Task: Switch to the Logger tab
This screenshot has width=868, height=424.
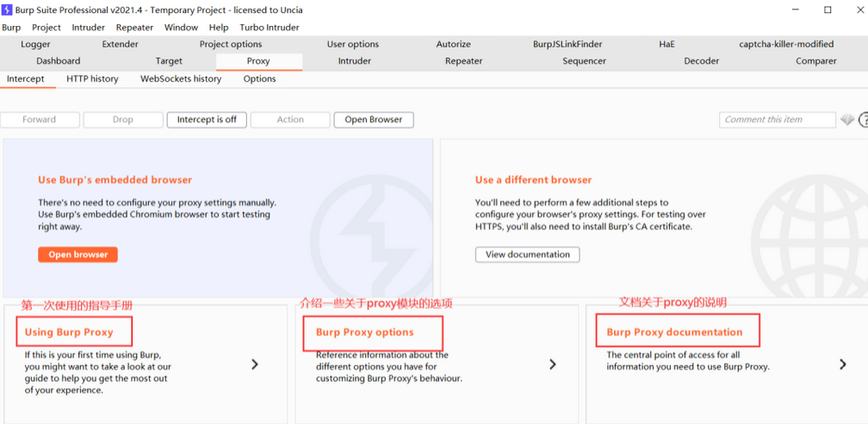Action: [x=35, y=44]
